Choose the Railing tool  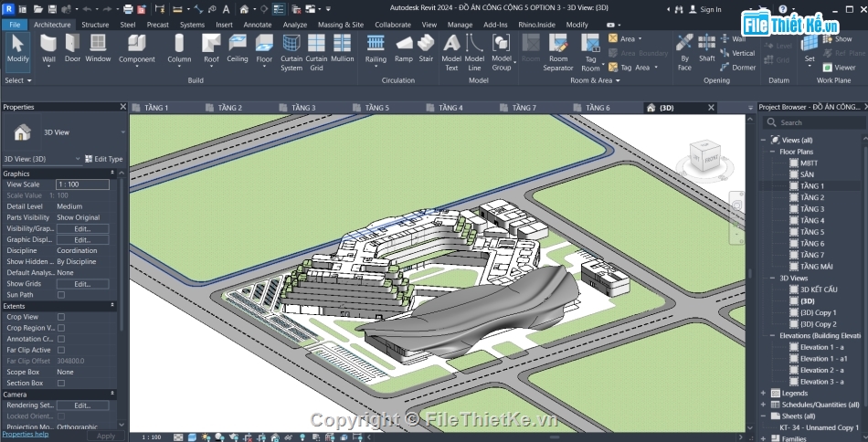376,49
